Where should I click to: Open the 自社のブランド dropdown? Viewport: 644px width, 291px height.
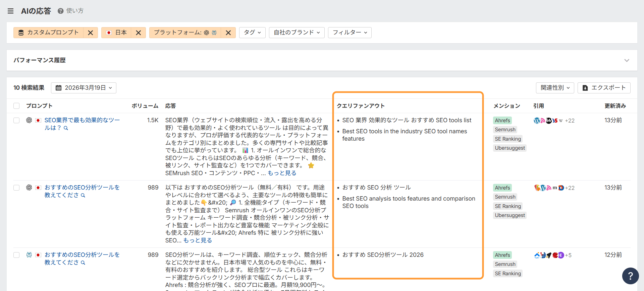click(x=297, y=32)
